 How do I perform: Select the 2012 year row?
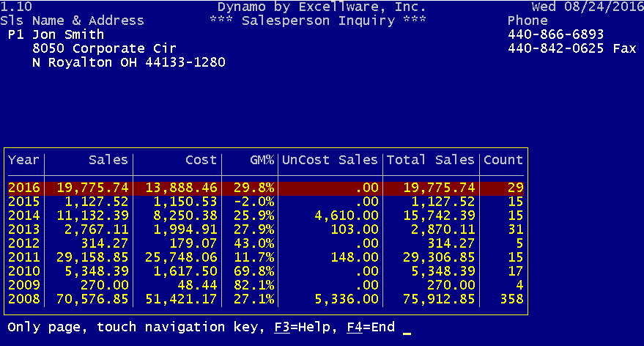266,243
